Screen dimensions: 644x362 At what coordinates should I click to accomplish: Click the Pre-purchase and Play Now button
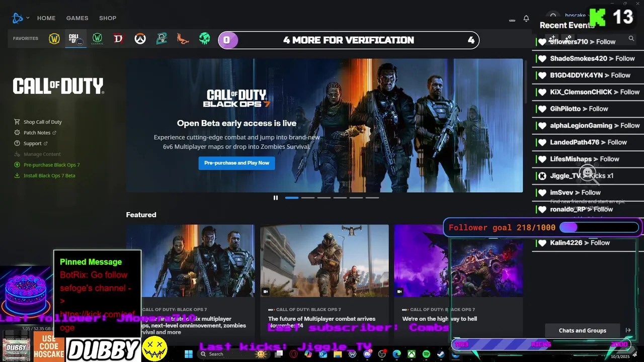click(236, 163)
